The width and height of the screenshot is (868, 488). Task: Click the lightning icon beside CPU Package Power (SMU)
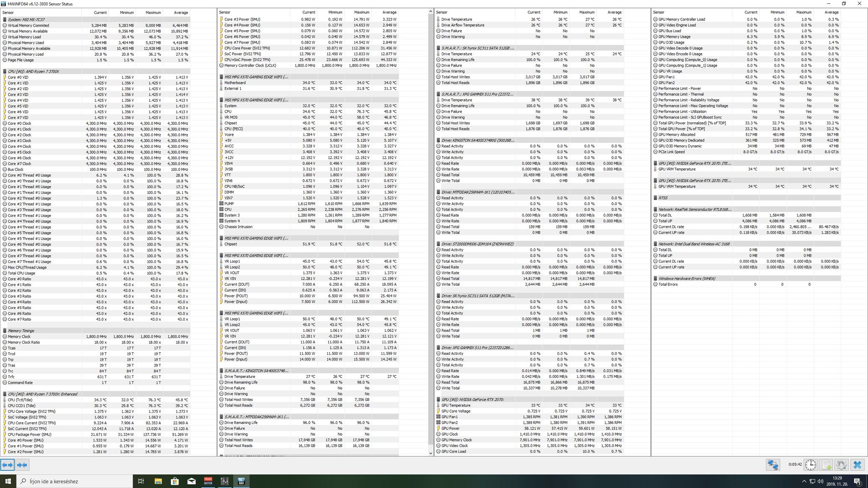coord(5,434)
